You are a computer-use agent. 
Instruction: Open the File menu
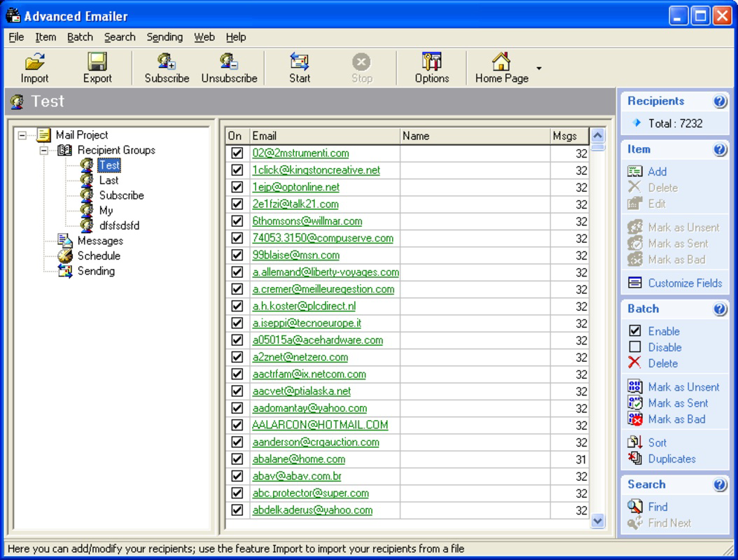coord(17,36)
